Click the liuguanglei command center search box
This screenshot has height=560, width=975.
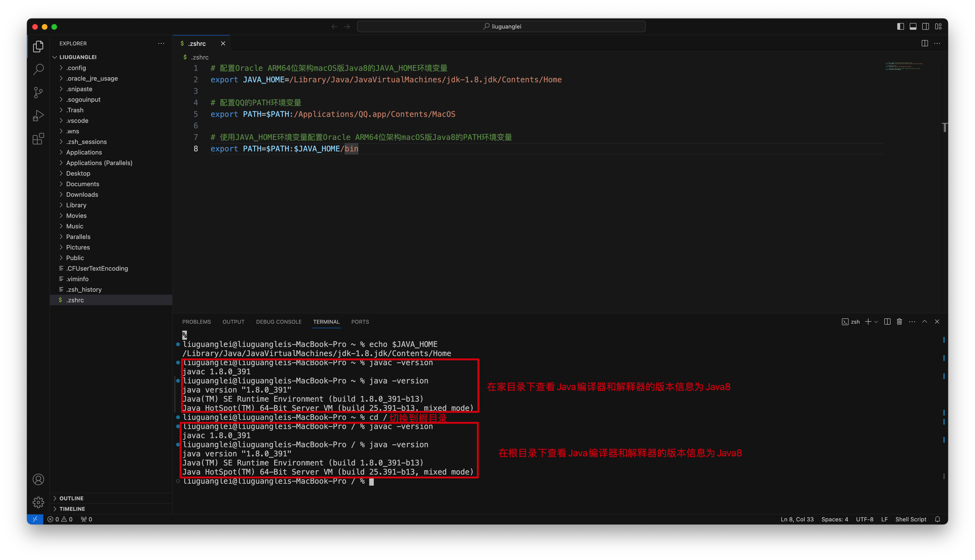click(x=501, y=27)
